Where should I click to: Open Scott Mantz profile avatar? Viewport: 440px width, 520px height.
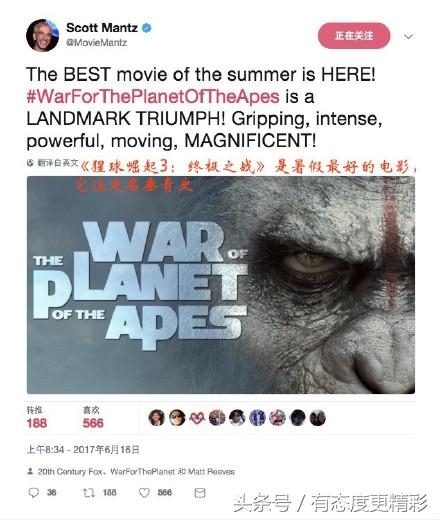(42, 35)
